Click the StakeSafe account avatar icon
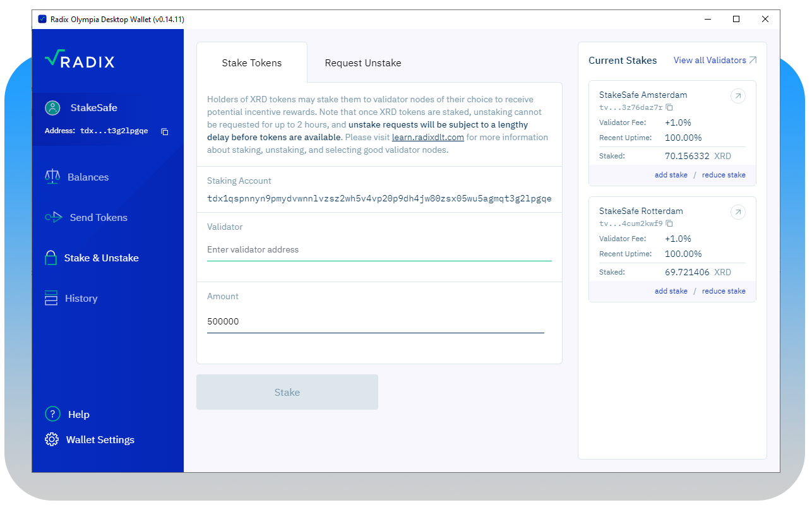Image resolution: width=812 pixels, height=505 pixels. coord(52,108)
